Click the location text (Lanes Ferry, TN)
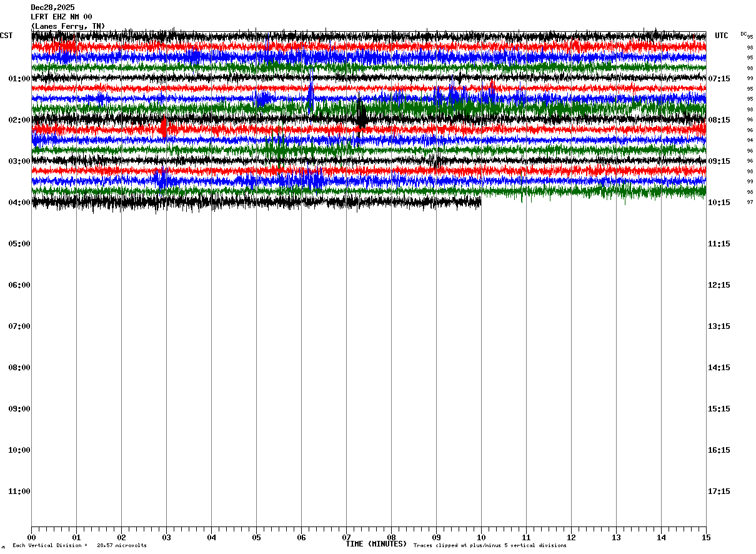This screenshot has height=554, width=756. tap(68, 26)
